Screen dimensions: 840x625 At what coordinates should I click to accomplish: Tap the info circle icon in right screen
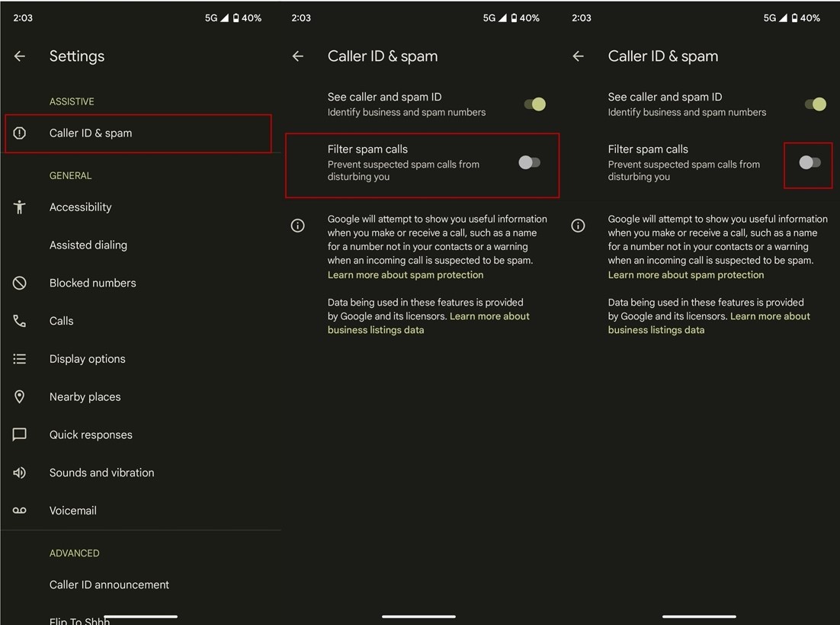(x=579, y=226)
